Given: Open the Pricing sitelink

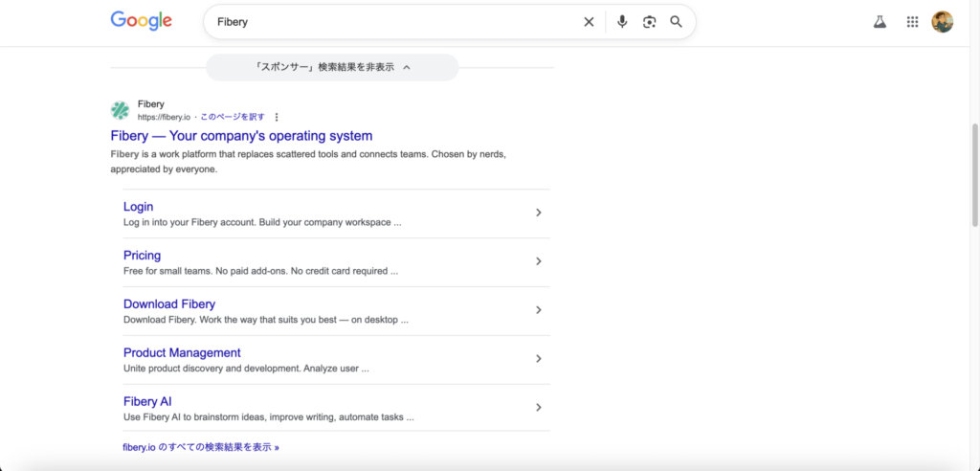Looking at the screenshot, I should pyautogui.click(x=142, y=256).
